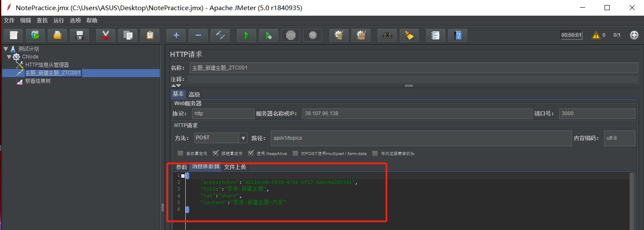This screenshot has width=644, height=230.
Task: Click the 路径 api/v1/topics field
Action: pos(421,138)
